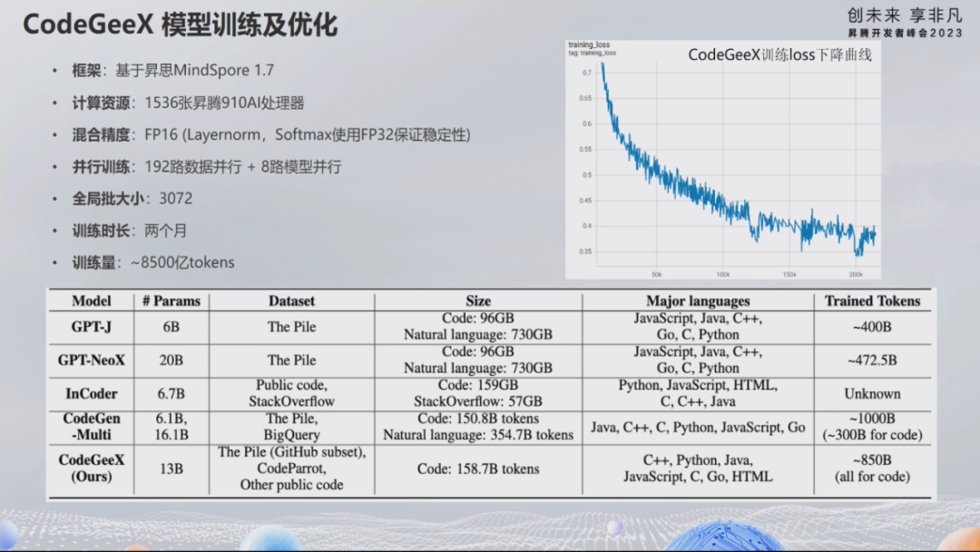Image resolution: width=980 pixels, height=552 pixels.
Task: Click the '训练量：~8500亿tokens' bullet
Action: click(152, 262)
